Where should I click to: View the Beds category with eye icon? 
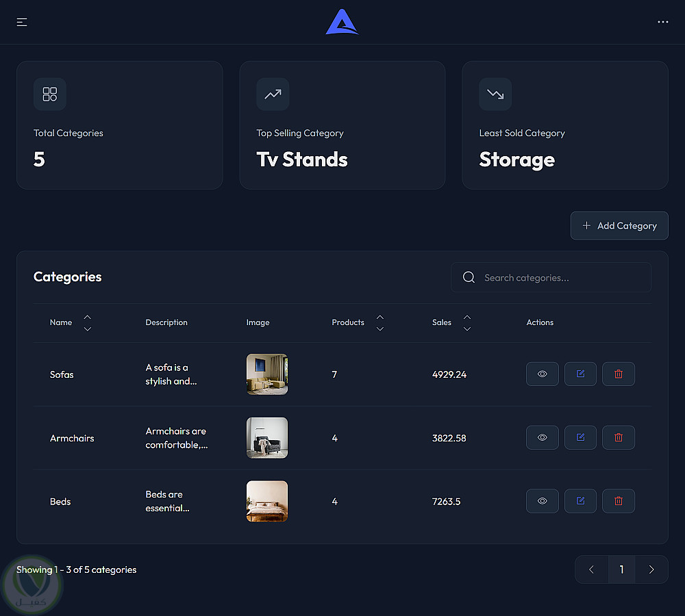tap(542, 501)
